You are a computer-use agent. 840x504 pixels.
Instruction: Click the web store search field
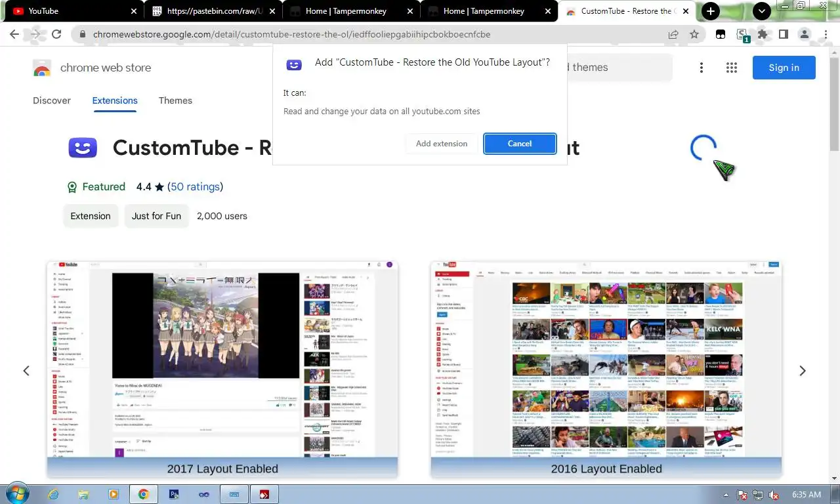click(619, 68)
